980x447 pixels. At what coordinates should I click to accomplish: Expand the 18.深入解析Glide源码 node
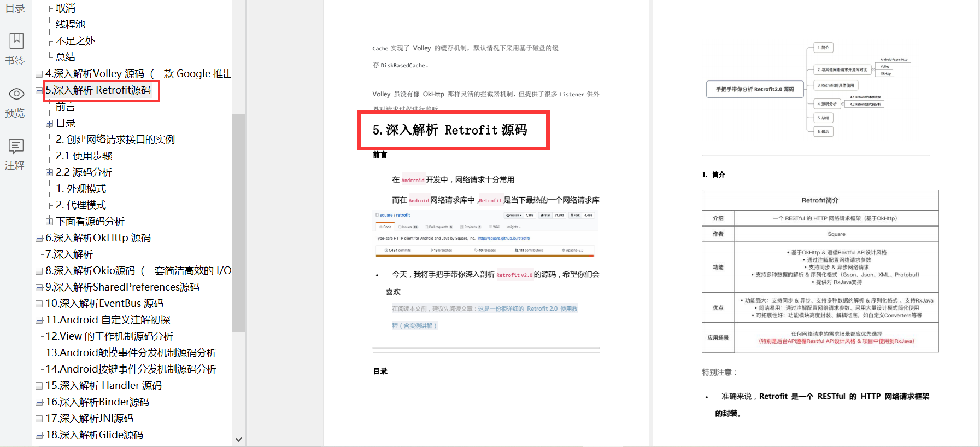tap(39, 435)
